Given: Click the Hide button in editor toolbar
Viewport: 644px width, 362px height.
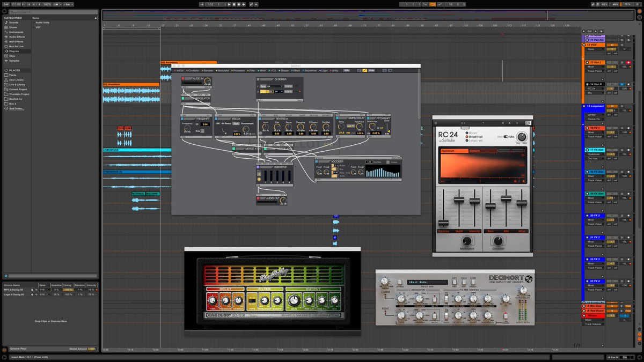Looking at the screenshot, I should pos(371,71).
